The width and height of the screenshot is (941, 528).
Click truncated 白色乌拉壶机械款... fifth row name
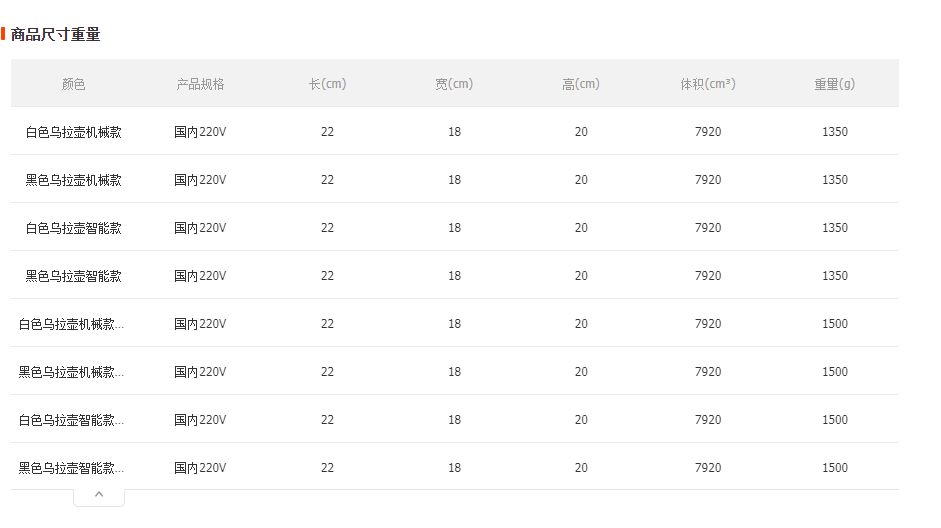coord(71,324)
